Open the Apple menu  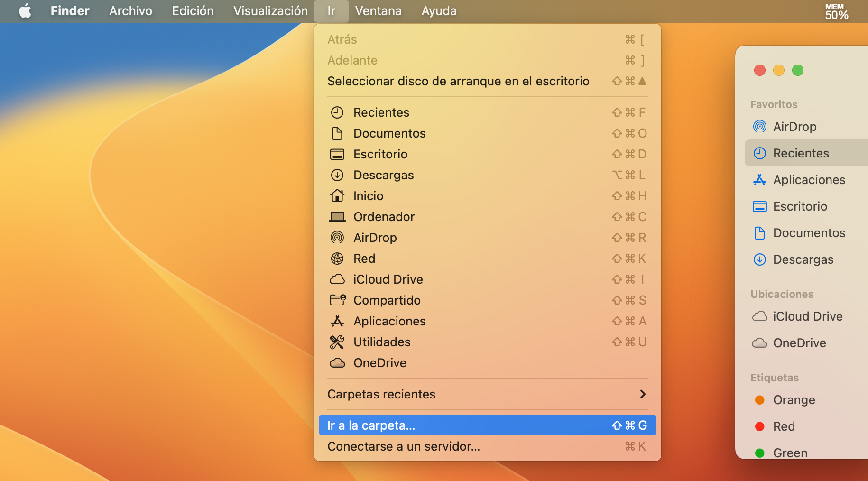(x=25, y=11)
